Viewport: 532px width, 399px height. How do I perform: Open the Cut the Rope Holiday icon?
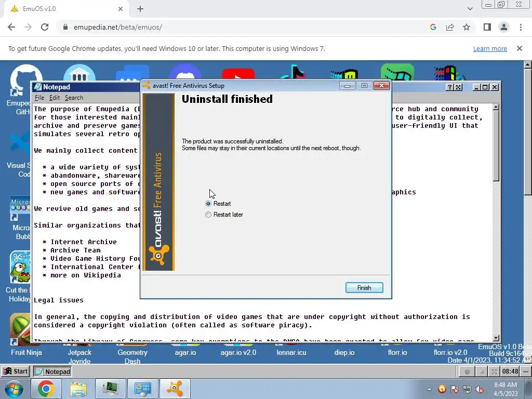click(x=19, y=276)
